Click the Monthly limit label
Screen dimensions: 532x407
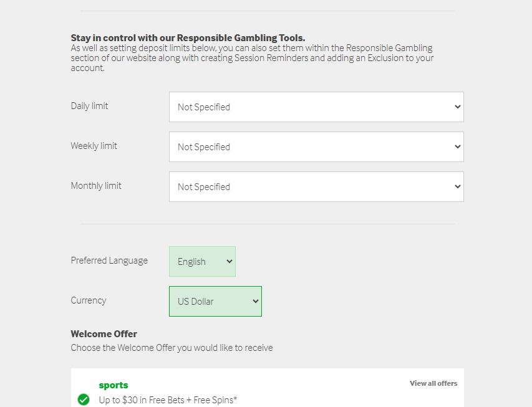(x=96, y=186)
